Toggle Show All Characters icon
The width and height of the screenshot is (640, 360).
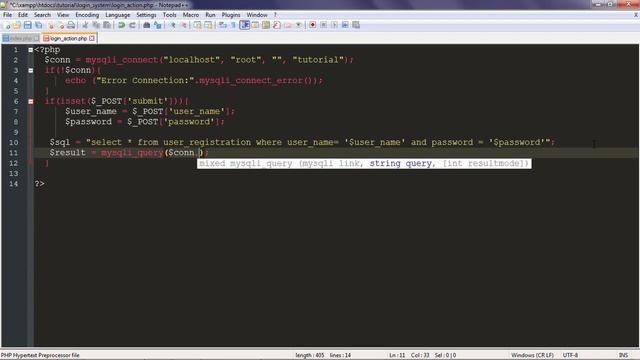pos(233,25)
